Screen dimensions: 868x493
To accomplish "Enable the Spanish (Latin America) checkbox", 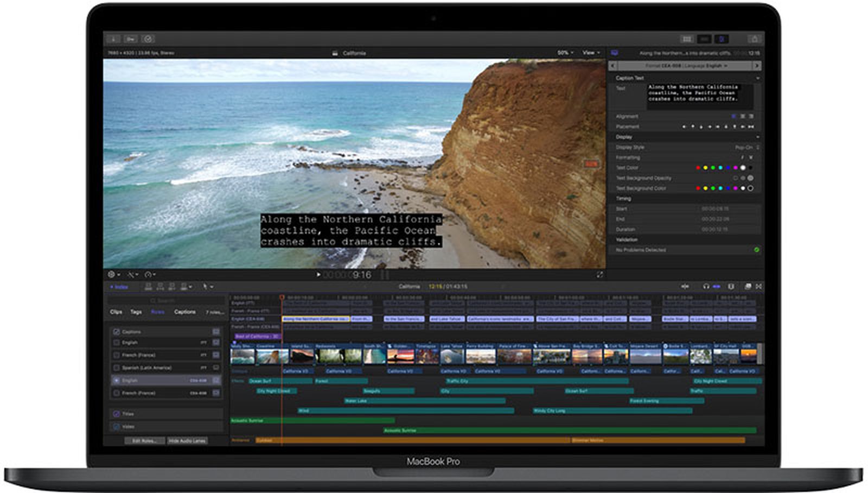I will coord(116,368).
